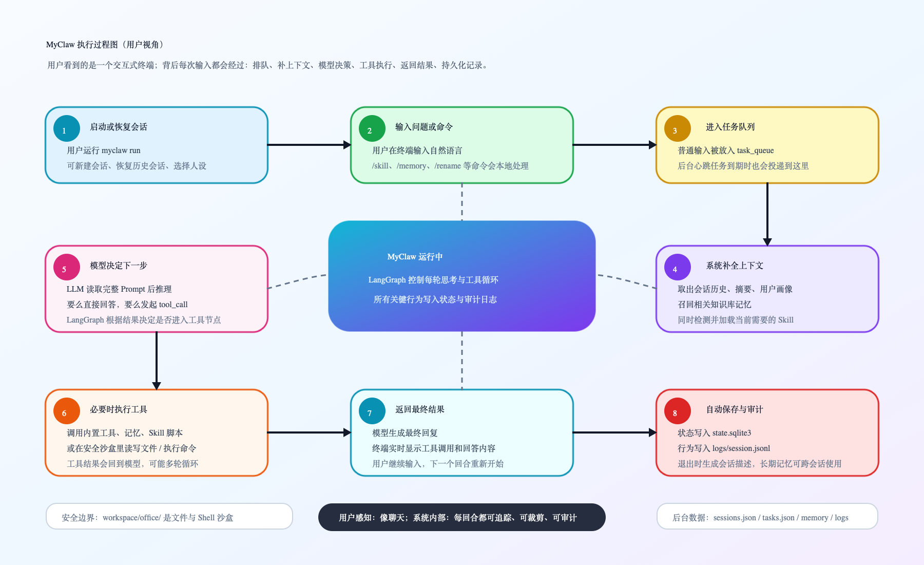
Task: Click the 'MyClaw 运行中' center heading
Action: [x=415, y=257]
